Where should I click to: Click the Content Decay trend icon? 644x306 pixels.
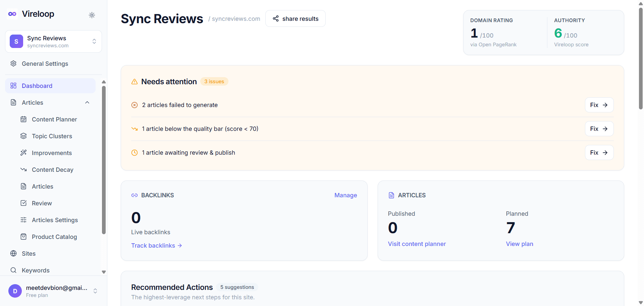(x=23, y=169)
